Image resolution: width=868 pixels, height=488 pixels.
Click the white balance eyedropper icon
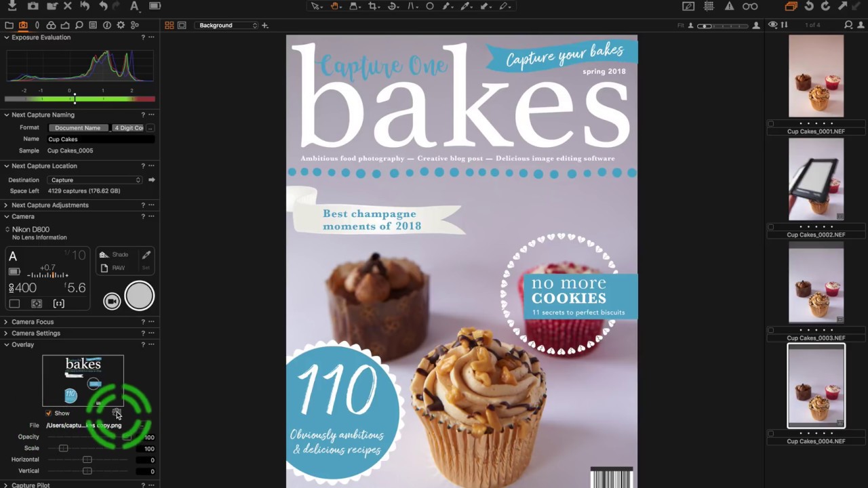pyautogui.click(x=146, y=255)
